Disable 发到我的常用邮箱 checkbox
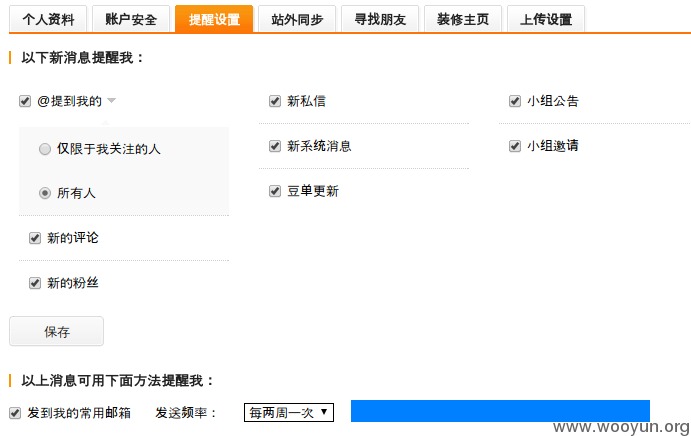The image size is (691, 436). coord(15,413)
